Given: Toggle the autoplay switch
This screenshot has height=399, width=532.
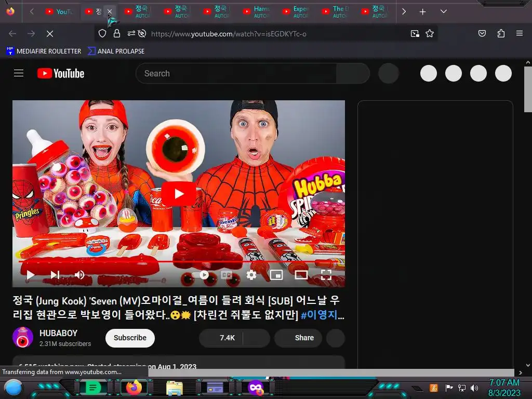Looking at the screenshot, I should (201, 275).
